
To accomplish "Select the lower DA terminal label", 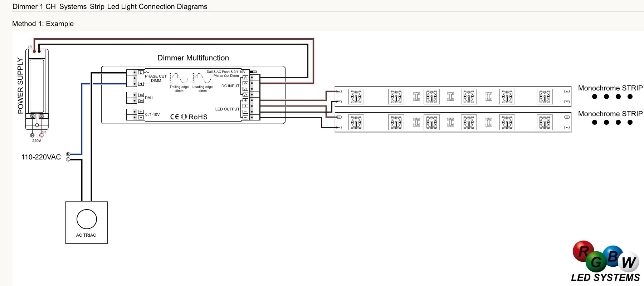I will tap(141, 101).
